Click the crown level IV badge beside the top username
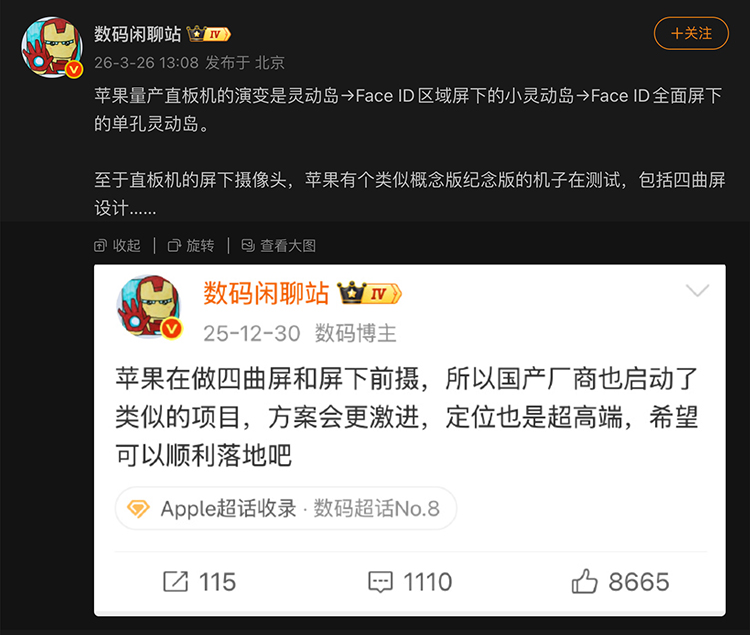The image size is (750, 635). click(209, 34)
